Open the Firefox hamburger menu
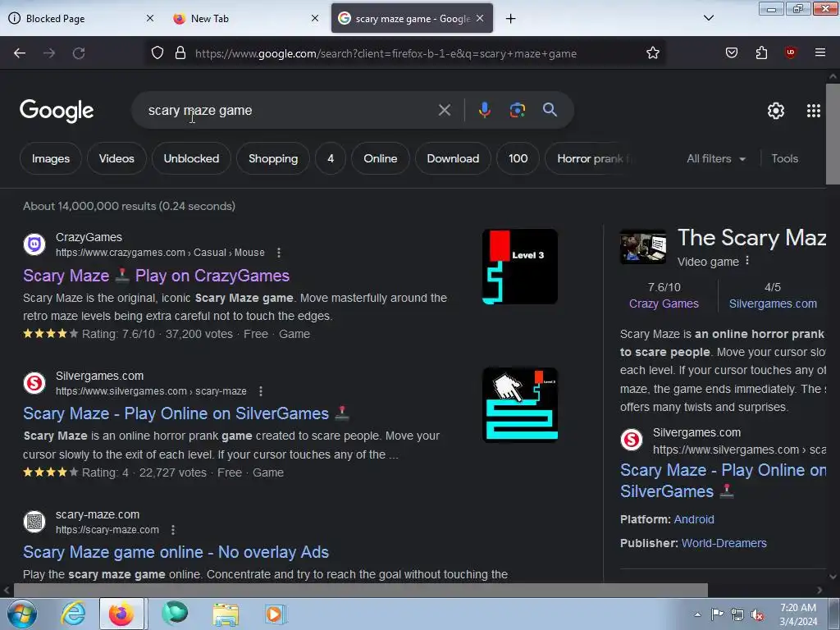 (820, 52)
